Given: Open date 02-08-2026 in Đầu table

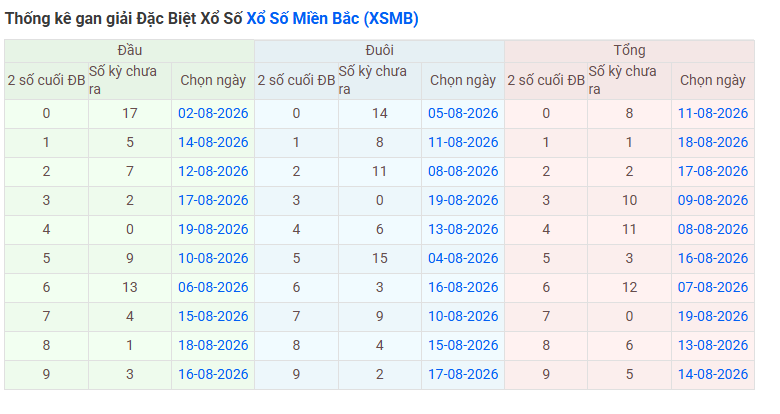Looking at the screenshot, I should click(213, 113).
